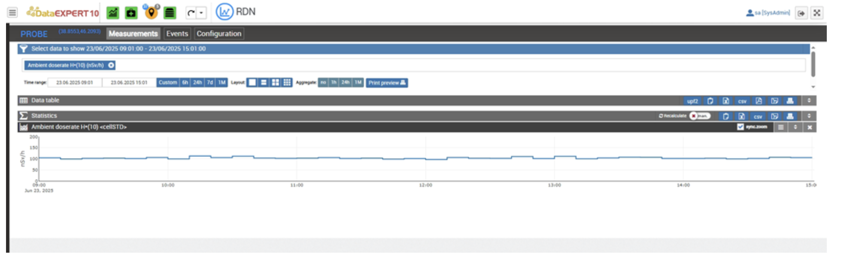868x263 pixels.
Task: Open the green chart measurements icon
Action: [113, 13]
